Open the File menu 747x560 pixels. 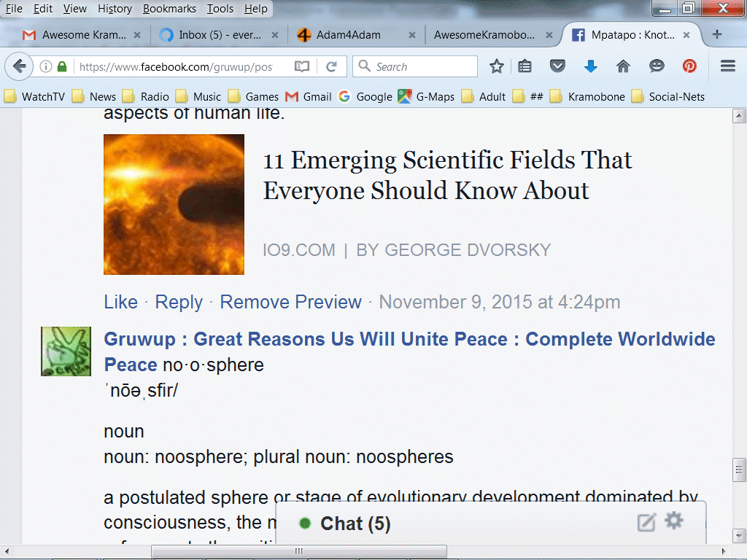click(14, 9)
